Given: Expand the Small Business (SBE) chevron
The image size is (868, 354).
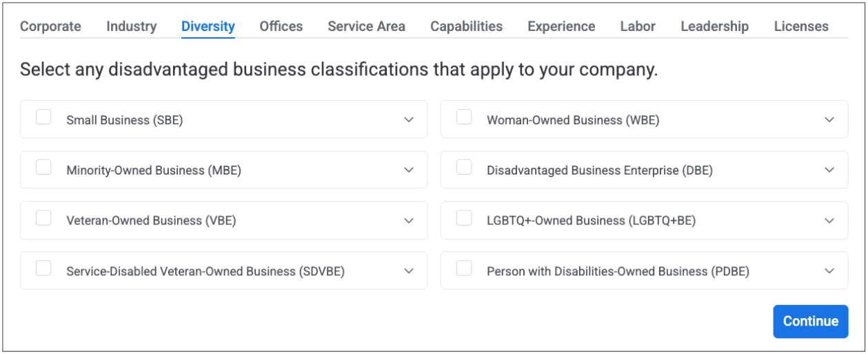Looking at the screenshot, I should [x=409, y=119].
